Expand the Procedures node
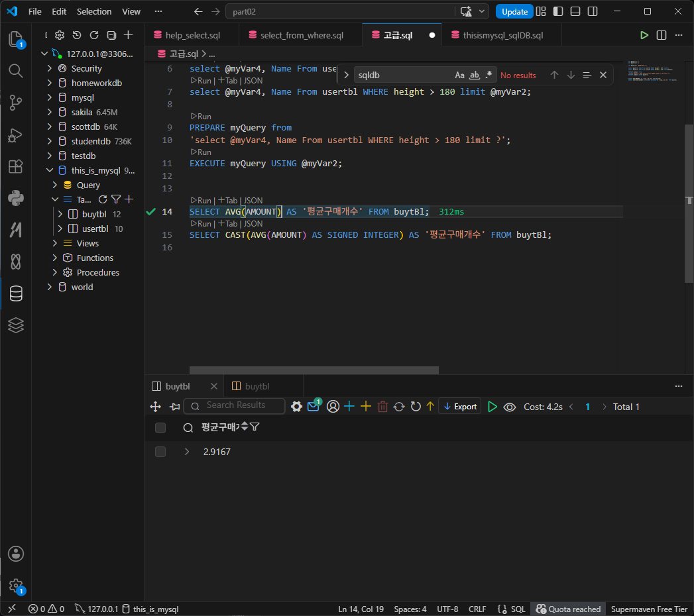 coord(55,272)
